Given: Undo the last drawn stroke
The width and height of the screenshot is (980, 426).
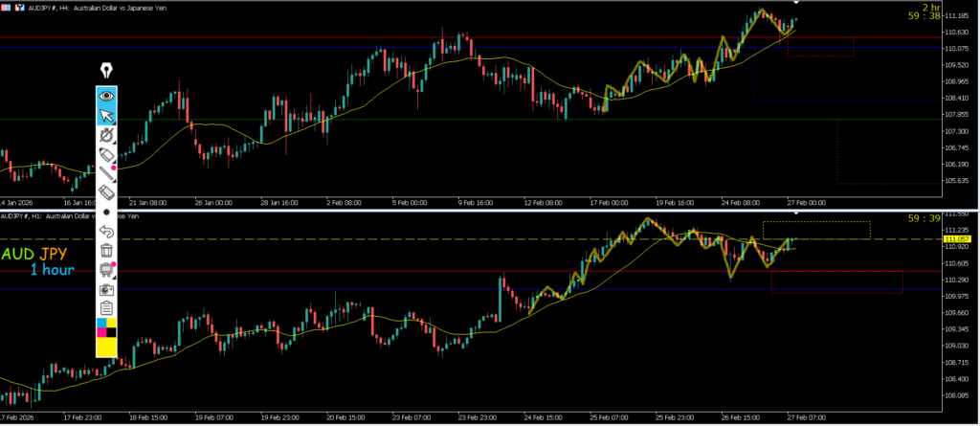Looking at the screenshot, I should (x=106, y=231).
